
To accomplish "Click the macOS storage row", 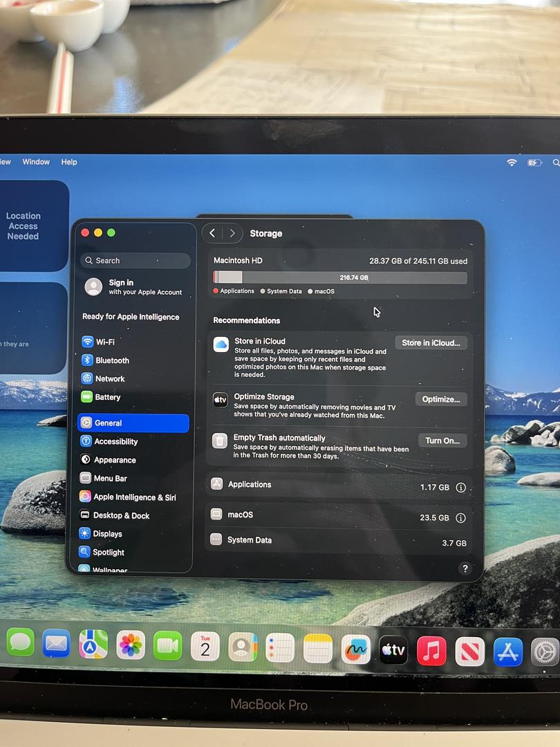I will tap(339, 516).
